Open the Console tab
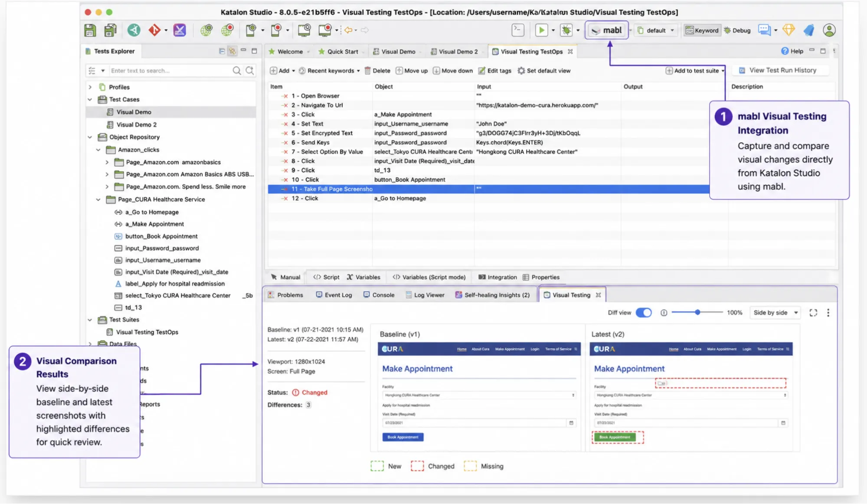Image resolution: width=867 pixels, height=504 pixels. (379, 295)
